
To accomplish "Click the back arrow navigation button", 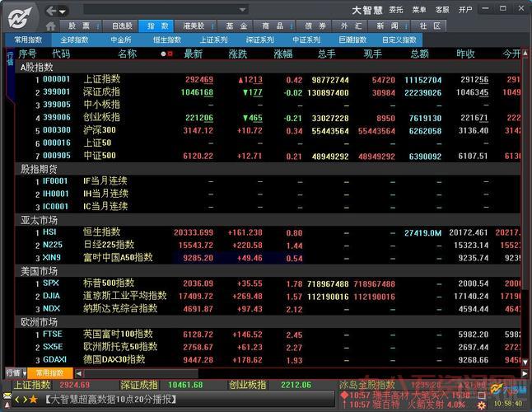I will tap(53, 11).
